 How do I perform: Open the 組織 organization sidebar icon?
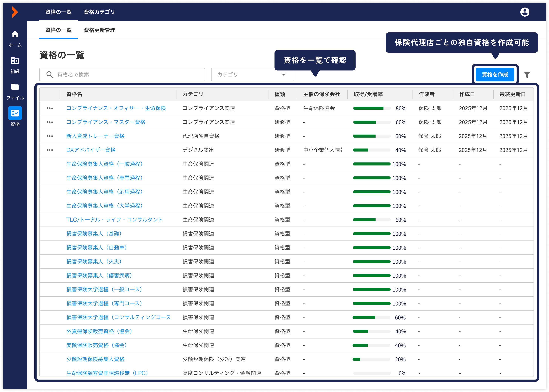(15, 60)
